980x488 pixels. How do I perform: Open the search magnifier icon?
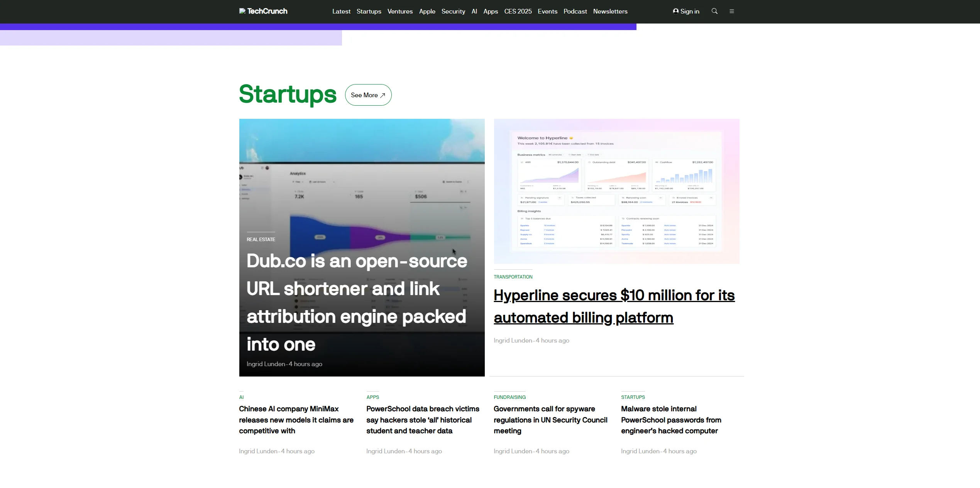pyautogui.click(x=714, y=11)
